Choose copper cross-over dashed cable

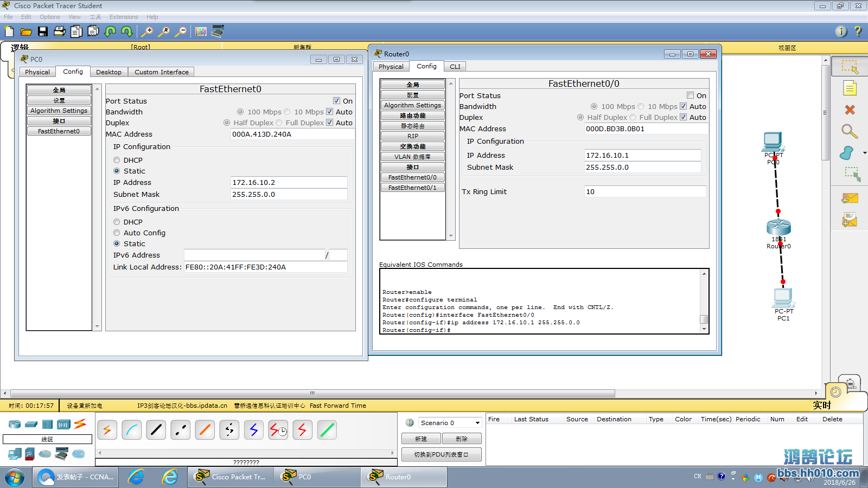tap(180, 430)
